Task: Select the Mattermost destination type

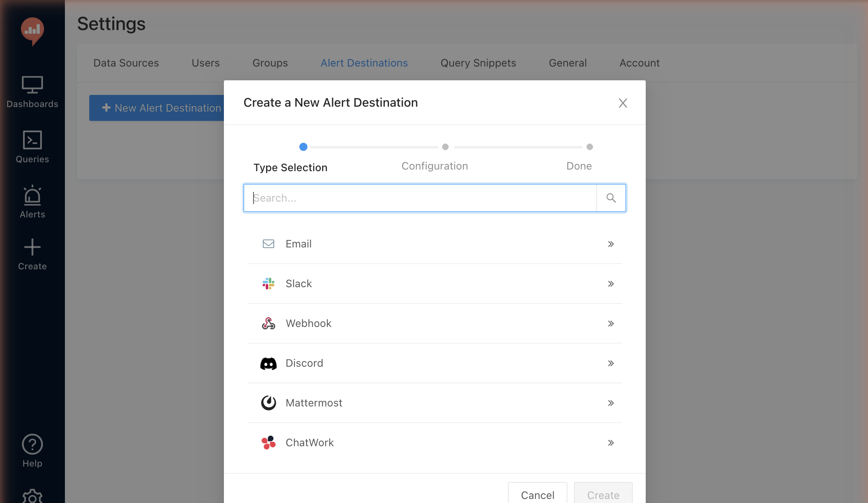Action: click(435, 403)
